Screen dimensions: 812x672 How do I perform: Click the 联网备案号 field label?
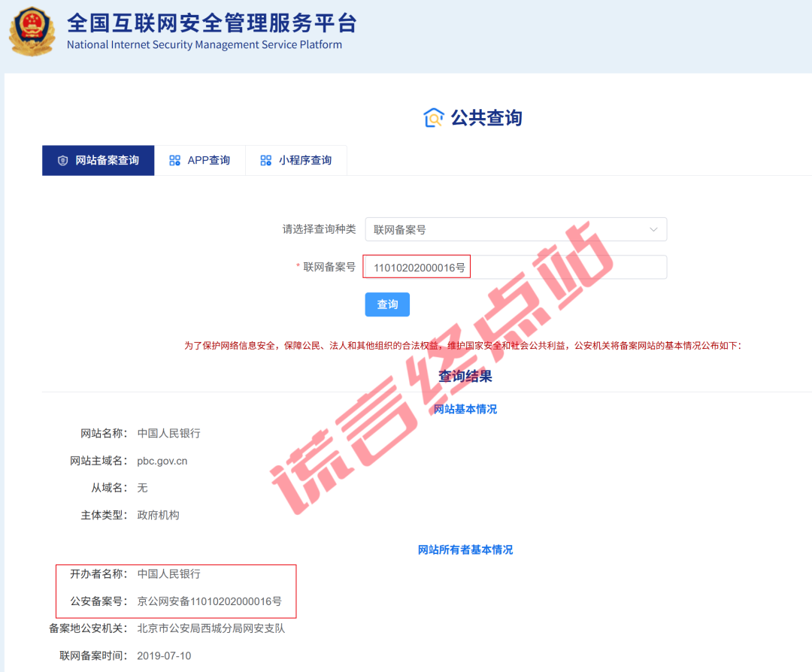329,267
